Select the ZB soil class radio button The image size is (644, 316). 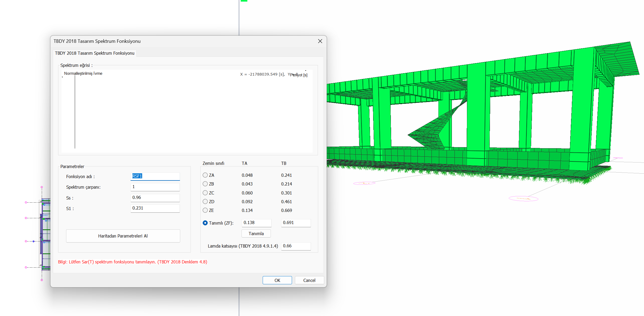(205, 184)
